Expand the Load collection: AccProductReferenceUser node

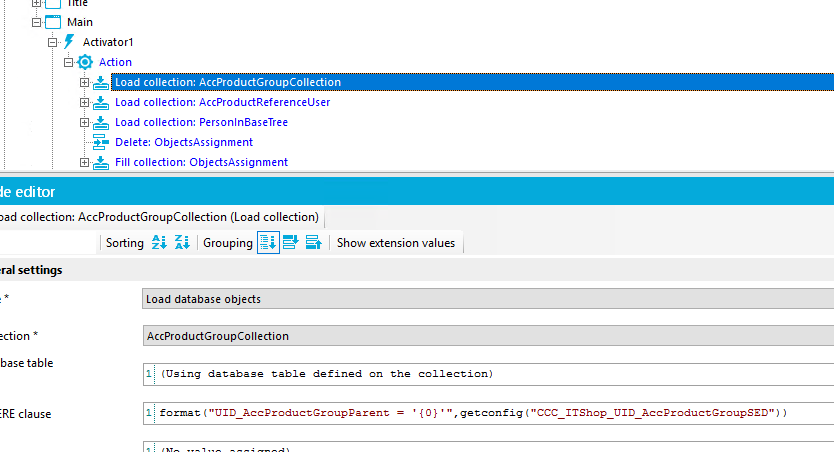point(85,102)
